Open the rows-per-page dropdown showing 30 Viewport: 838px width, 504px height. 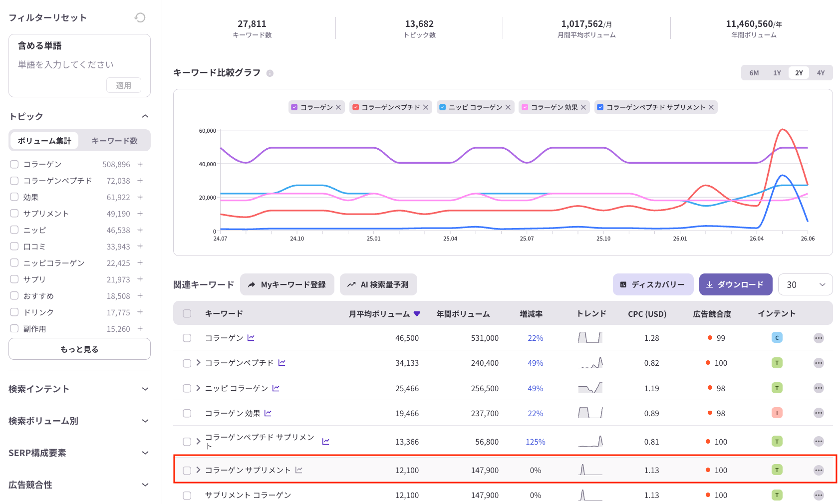coord(805,284)
